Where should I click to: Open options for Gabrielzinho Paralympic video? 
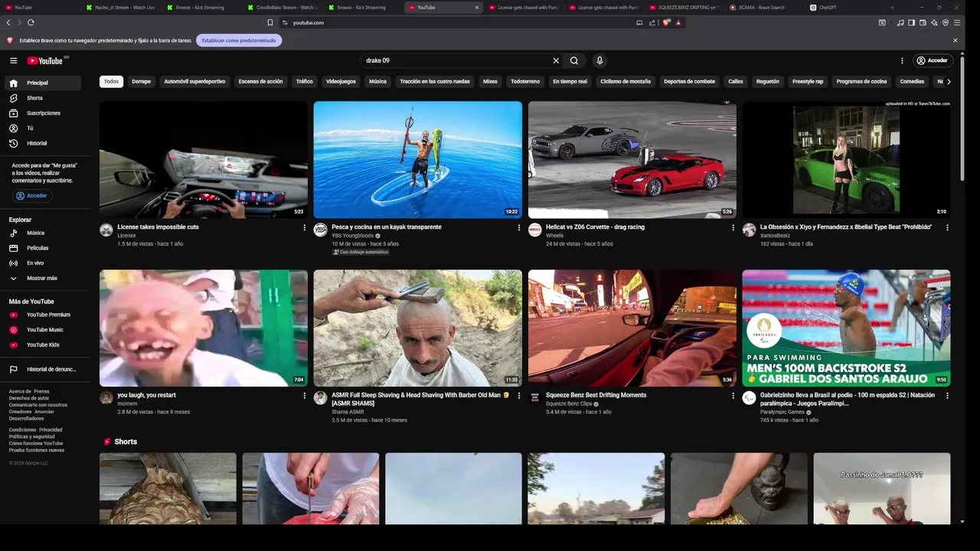point(947,396)
